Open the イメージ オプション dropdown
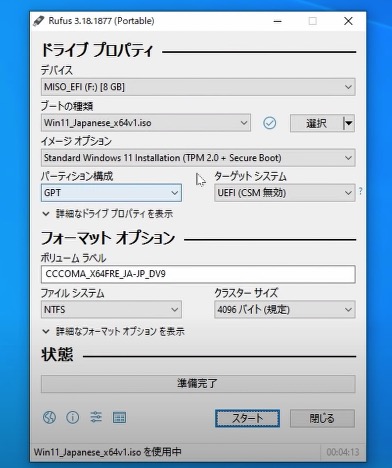The width and height of the screenshot is (392, 468). point(198,158)
